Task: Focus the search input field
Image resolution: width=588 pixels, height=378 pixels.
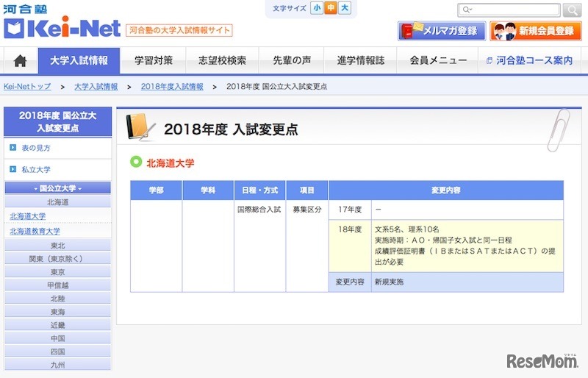Action: [x=509, y=10]
